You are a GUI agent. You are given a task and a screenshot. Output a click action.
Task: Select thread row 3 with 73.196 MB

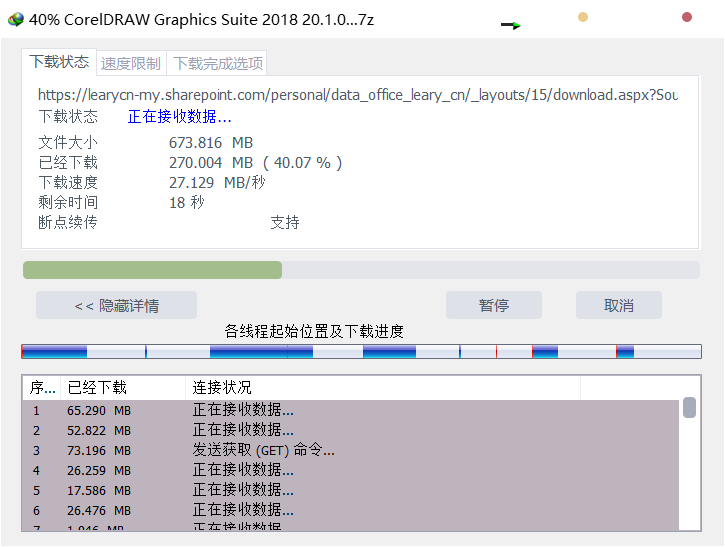(350, 450)
